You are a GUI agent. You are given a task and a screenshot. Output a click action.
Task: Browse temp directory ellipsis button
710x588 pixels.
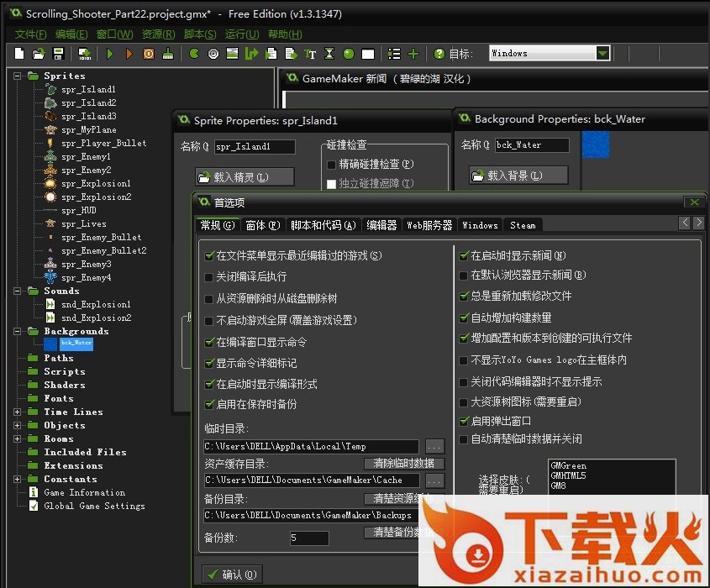coord(434,447)
